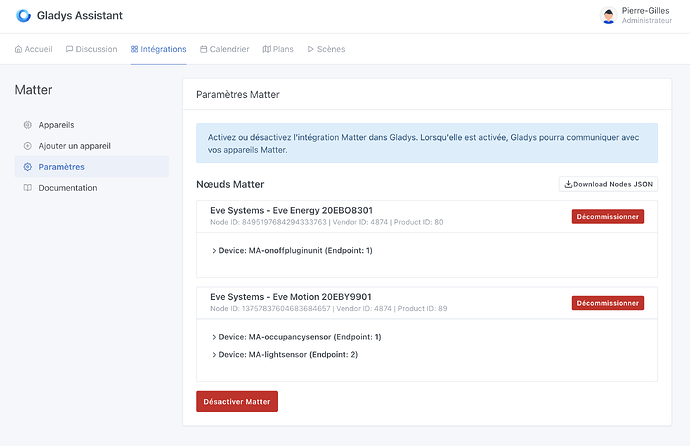
Task: Click the Paramètres gear icon in sidebar
Action: click(28, 167)
